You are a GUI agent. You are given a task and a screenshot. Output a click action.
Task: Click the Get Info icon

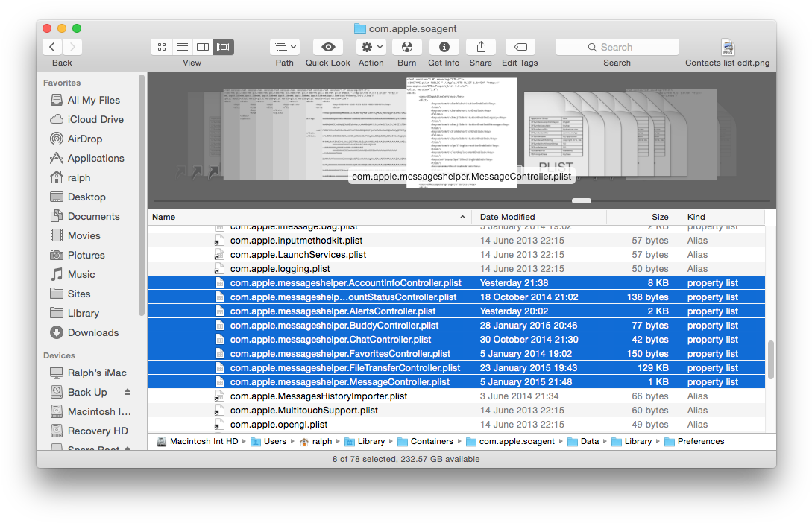[444, 47]
